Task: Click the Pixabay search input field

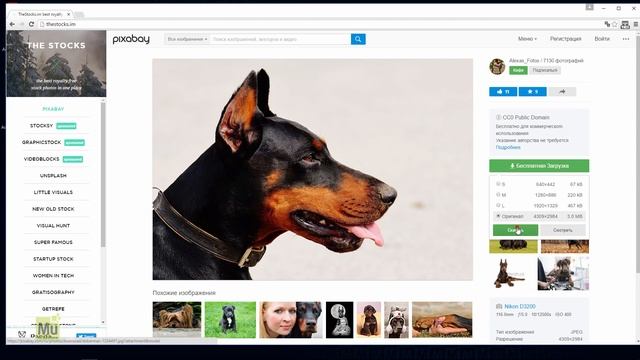Action: [280, 39]
